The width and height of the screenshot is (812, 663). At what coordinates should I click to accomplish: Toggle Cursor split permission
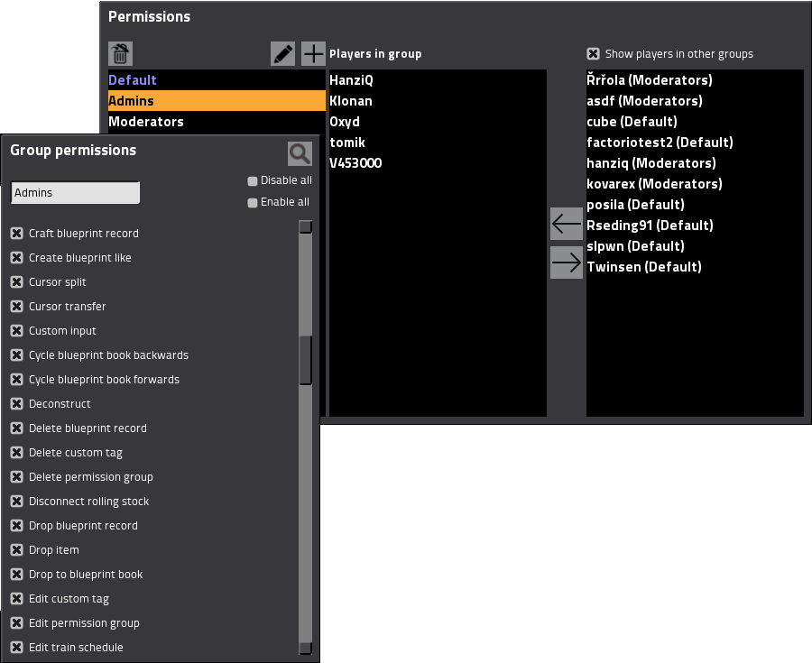point(16,282)
